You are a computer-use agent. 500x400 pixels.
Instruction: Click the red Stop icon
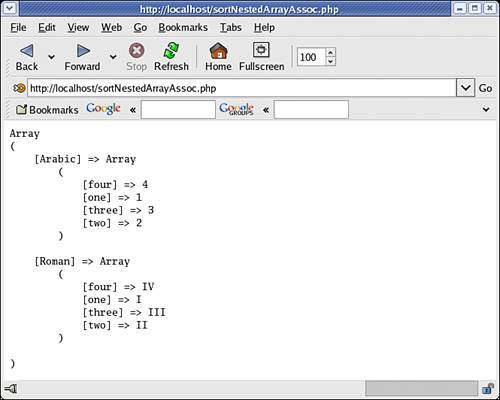point(137,51)
